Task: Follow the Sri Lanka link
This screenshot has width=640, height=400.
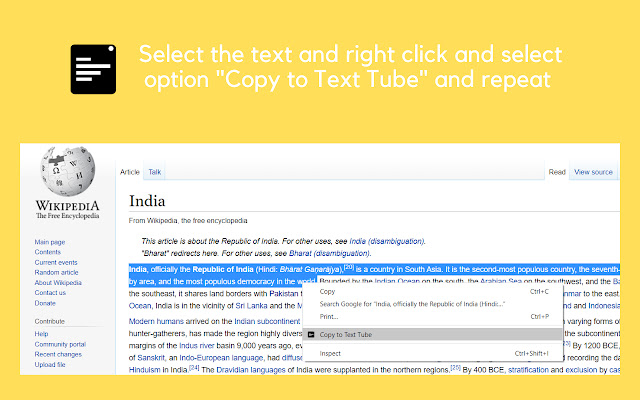Action: pyautogui.click(x=251, y=306)
